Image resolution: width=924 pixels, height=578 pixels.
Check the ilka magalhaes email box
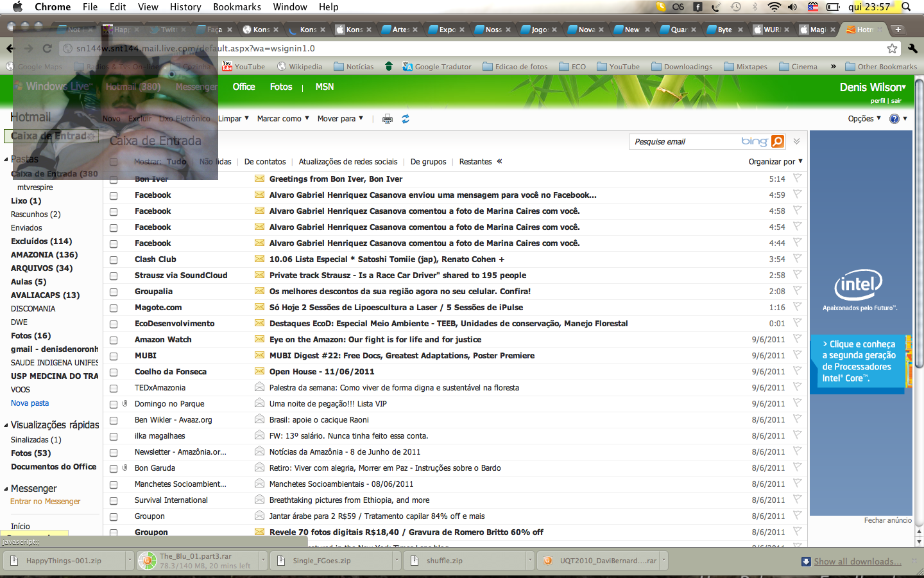tap(114, 437)
